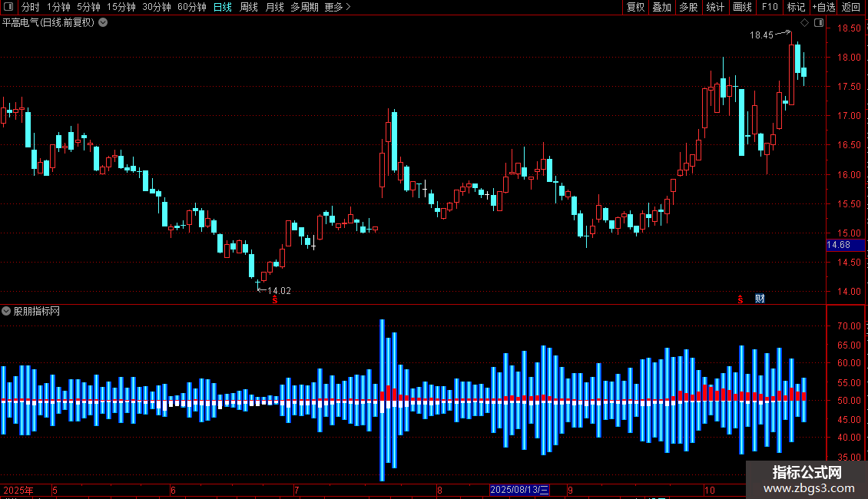The width and height of the screenshot is (868, 499).
Task: Click the 14.68 price label on axis
Action: click(845, 245)
